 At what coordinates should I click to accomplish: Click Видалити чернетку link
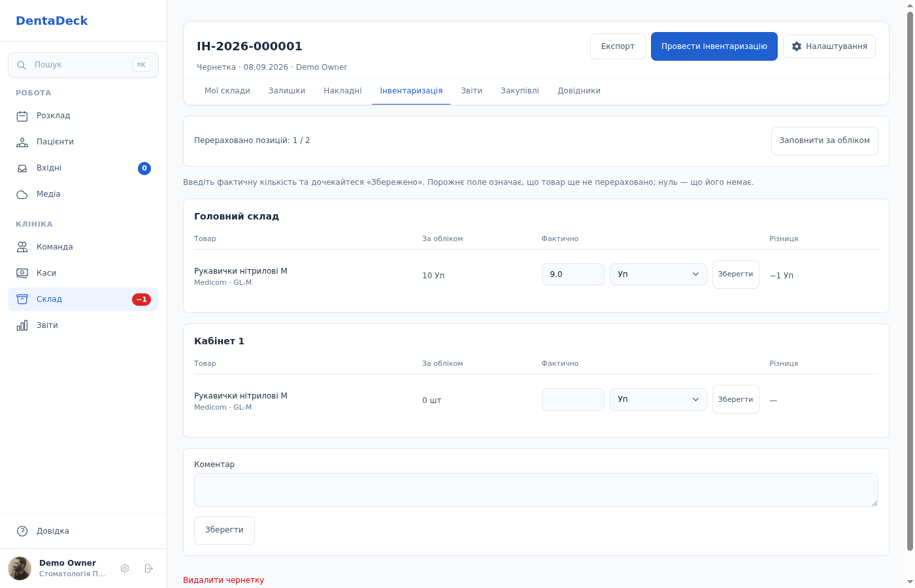point(224,580)
